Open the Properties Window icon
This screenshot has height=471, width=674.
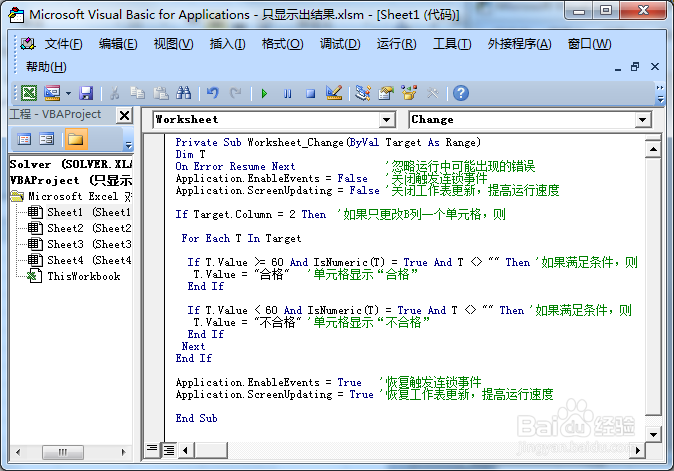click(x=386, y=93)
